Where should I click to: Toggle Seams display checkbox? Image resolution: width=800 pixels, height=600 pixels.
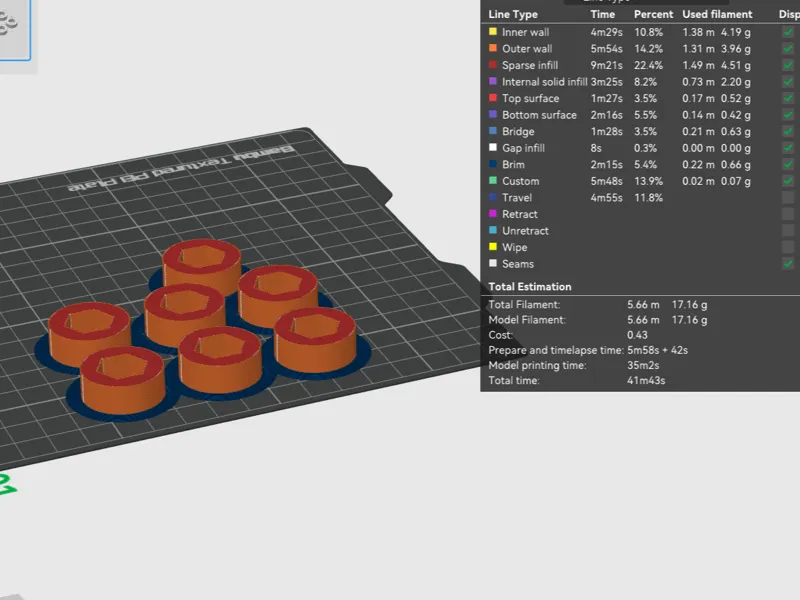click(x=788, y=264)
